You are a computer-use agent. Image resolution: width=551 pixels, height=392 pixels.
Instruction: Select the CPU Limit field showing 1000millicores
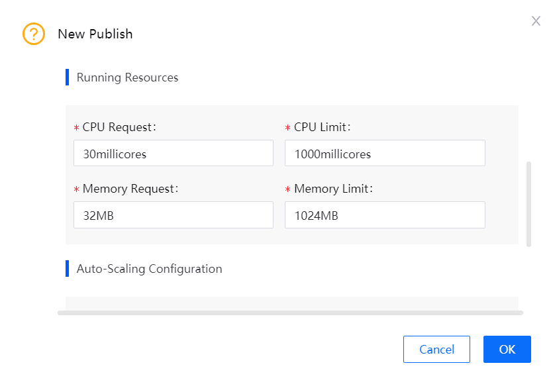pos(385,153)
